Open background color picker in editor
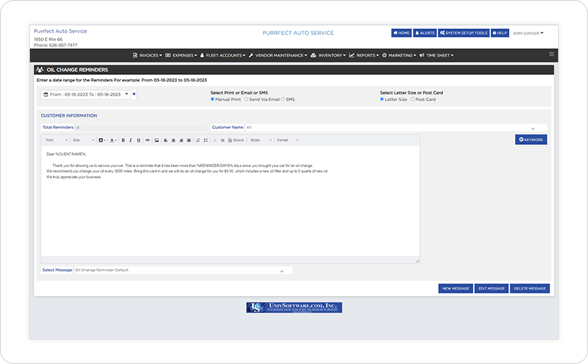 (x=102, y=141)
